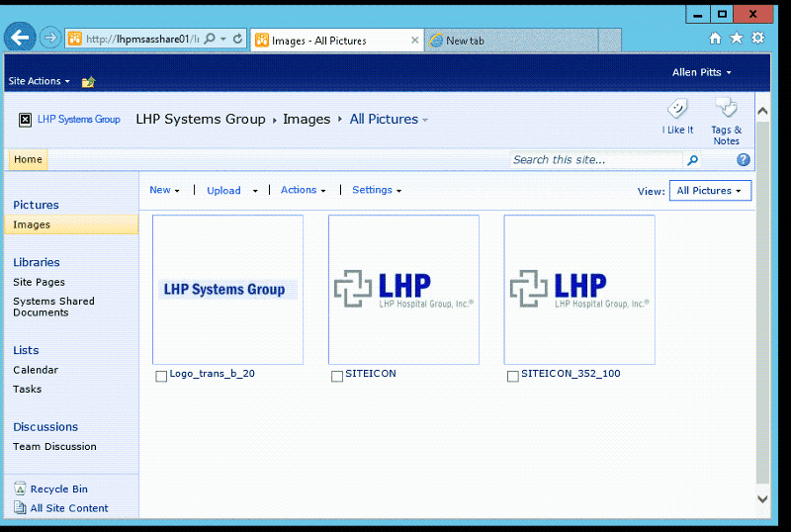This screenshot has width=791, height=532.
Task: Click the Recycle Bin icon
Action: click(20, 488)
